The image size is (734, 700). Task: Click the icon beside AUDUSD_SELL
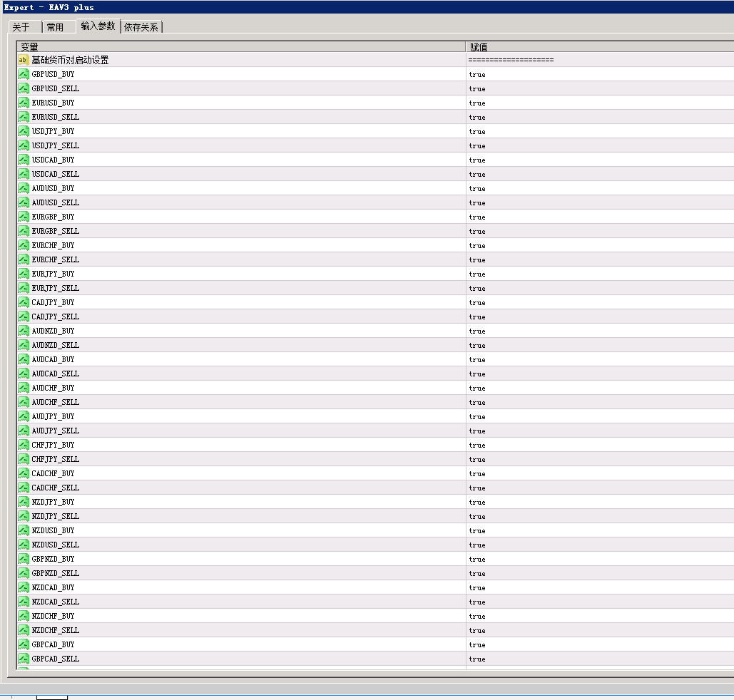pos(24,202)
